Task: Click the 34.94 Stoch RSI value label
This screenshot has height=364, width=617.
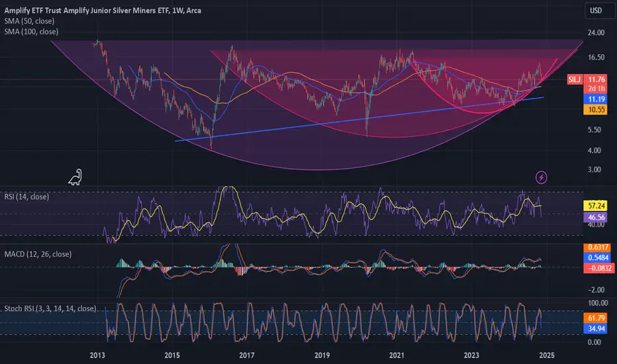Action: coord(596,328)
